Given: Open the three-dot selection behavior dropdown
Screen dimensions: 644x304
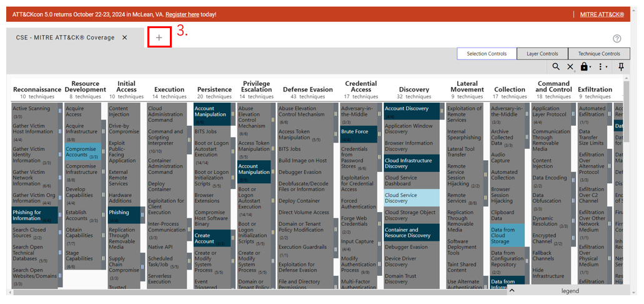Looking at the screenshot, I should [603, 67].
